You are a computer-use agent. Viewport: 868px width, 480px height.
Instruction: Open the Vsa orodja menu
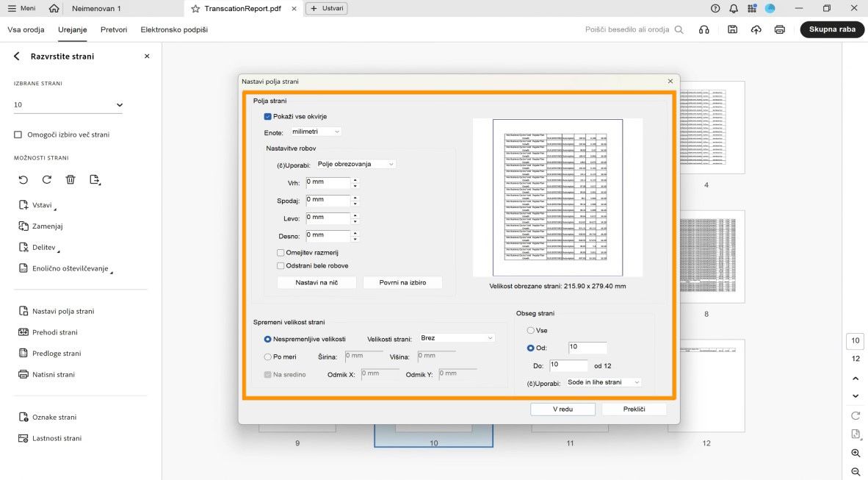26,29
